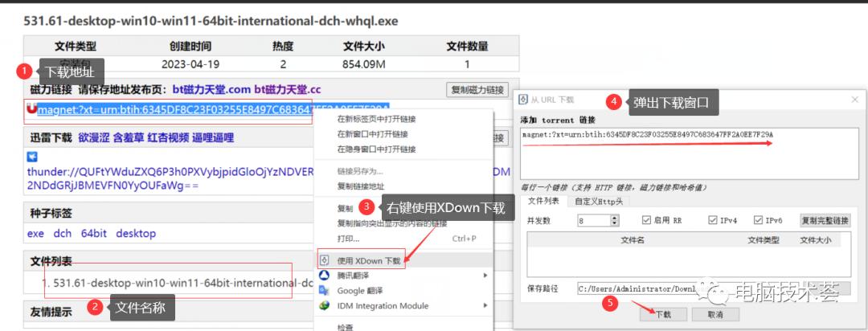Image resolution: width=868 pixels, height=331 pixels.
Task: Click the 腾讯翻译 icon in the context menu
Action: click(x=325, y=275)
